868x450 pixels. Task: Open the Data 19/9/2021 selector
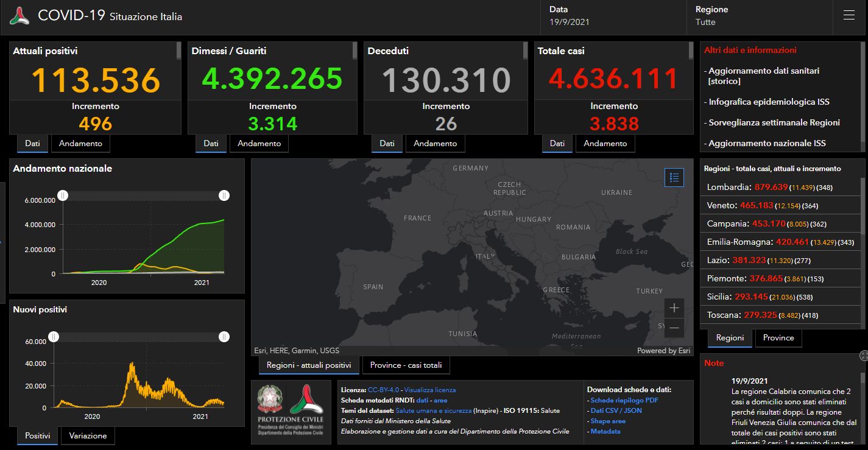click(x=612, y=18)
